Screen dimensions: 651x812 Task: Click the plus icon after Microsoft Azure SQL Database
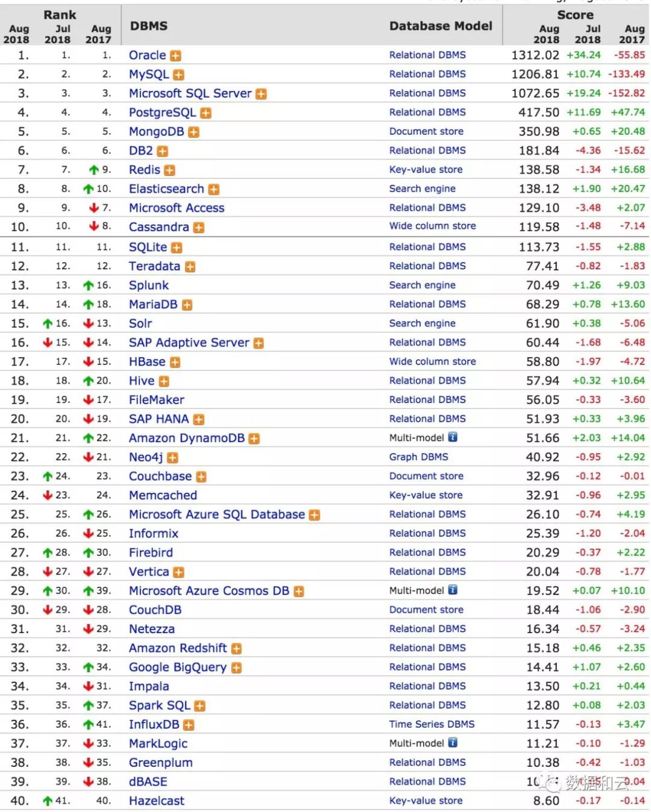point(314,515)
